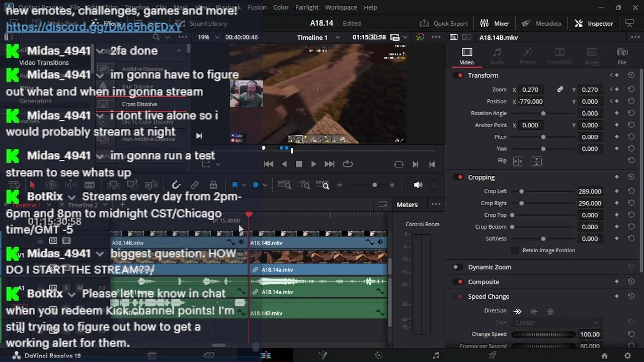Add keyframe for Rotation Angle
Image resolution: width=644 pixels, height=362 pixels.
[x=617, y=113]
